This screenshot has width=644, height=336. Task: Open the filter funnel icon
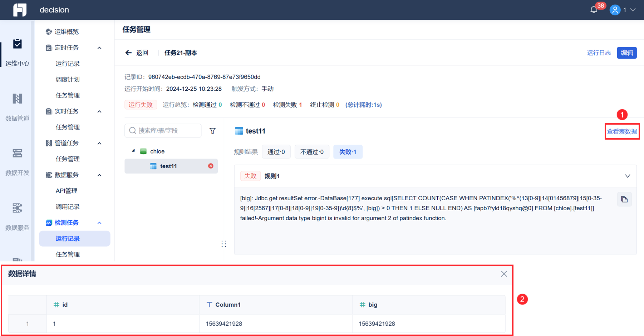click(x=212, y=131)
